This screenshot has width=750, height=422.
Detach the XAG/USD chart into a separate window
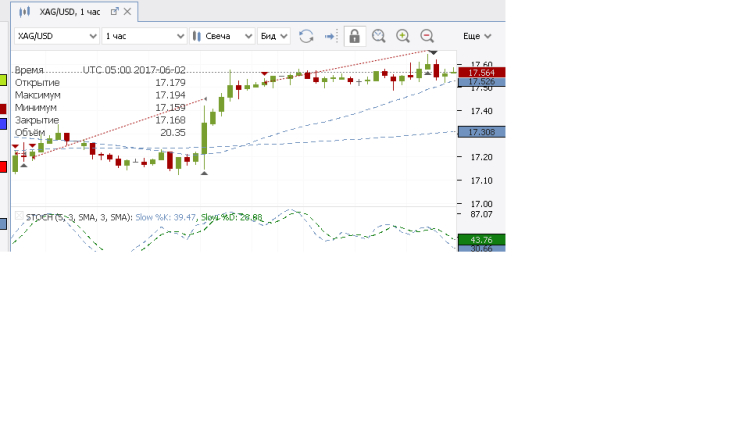[114, 11]
